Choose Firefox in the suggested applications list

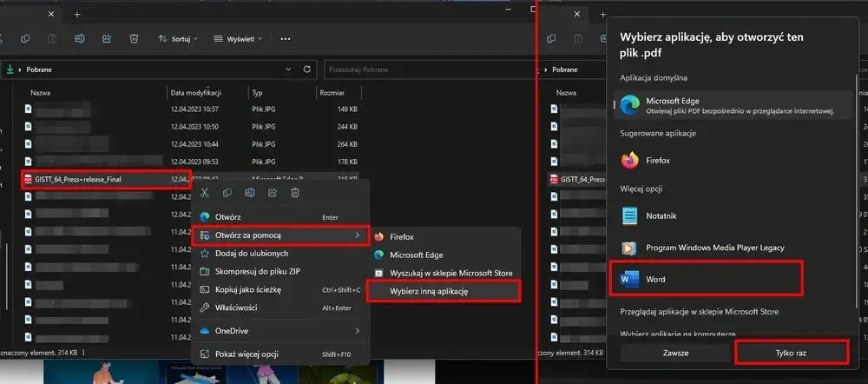tap(657, 161)
